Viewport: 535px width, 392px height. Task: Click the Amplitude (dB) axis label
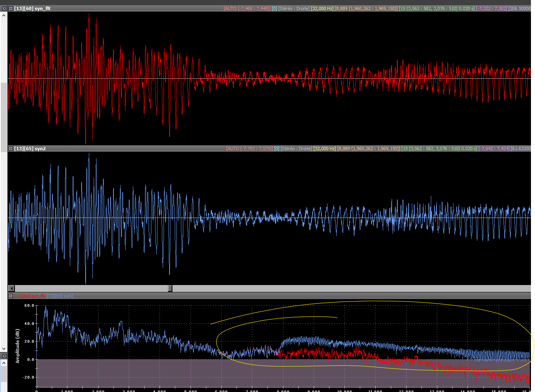click(17, 346)
